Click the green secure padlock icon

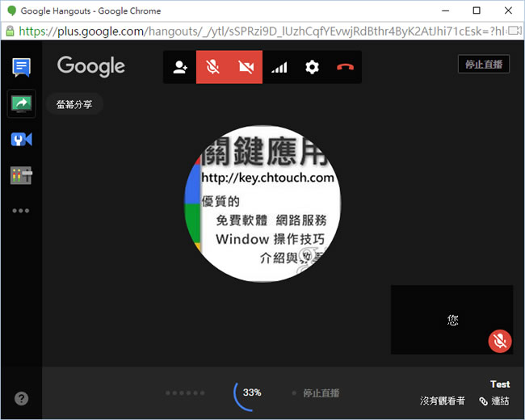[x=10, y=31]
